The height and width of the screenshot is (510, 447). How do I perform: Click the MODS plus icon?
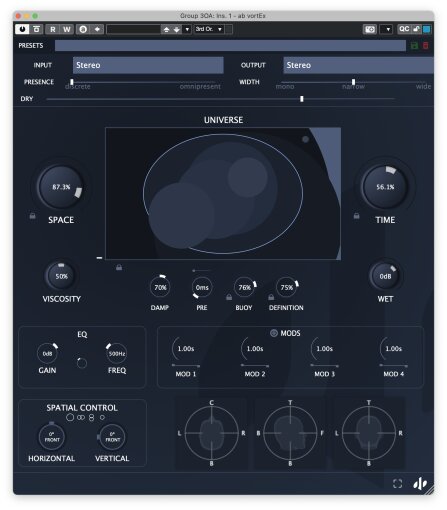tap(274, 333)
